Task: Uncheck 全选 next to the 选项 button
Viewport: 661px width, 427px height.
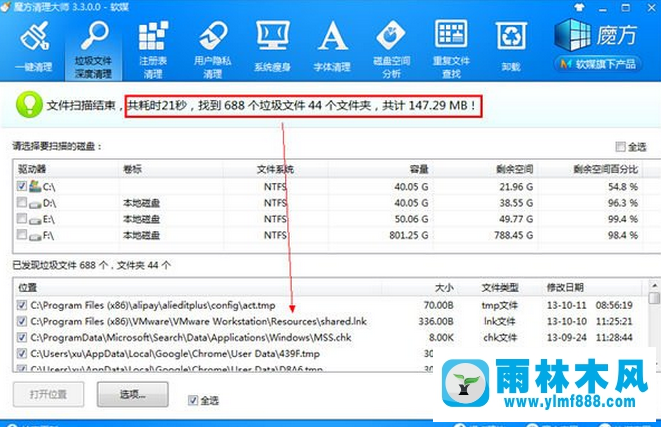Action: pos(193,400)
